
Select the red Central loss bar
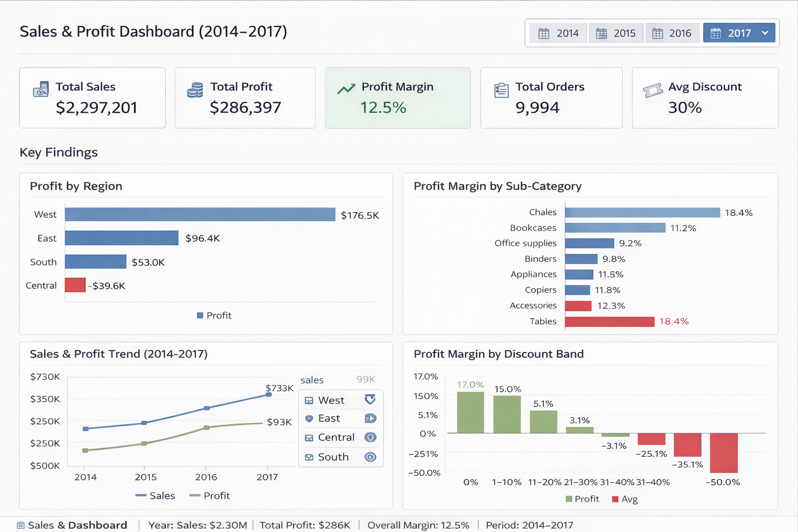(x=75, y=285)
